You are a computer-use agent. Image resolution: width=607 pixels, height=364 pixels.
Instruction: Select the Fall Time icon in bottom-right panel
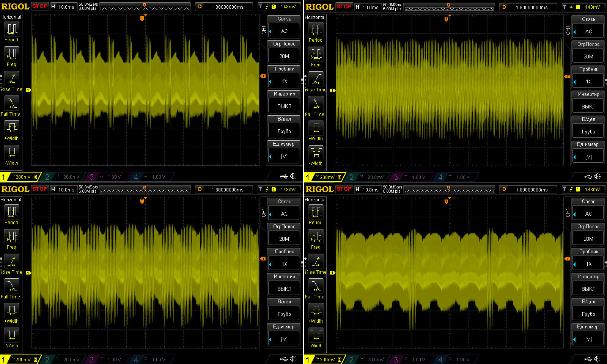pos(316,286)
